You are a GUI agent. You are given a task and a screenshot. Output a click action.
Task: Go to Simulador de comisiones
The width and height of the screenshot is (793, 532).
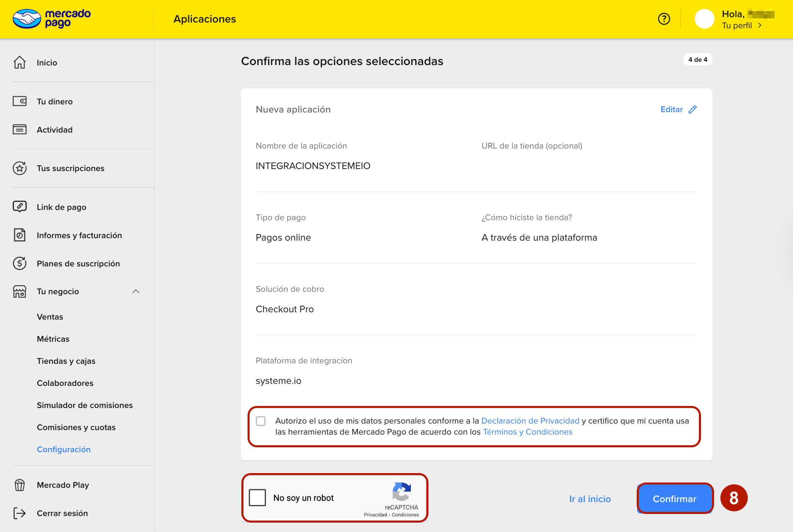(85, 405)
